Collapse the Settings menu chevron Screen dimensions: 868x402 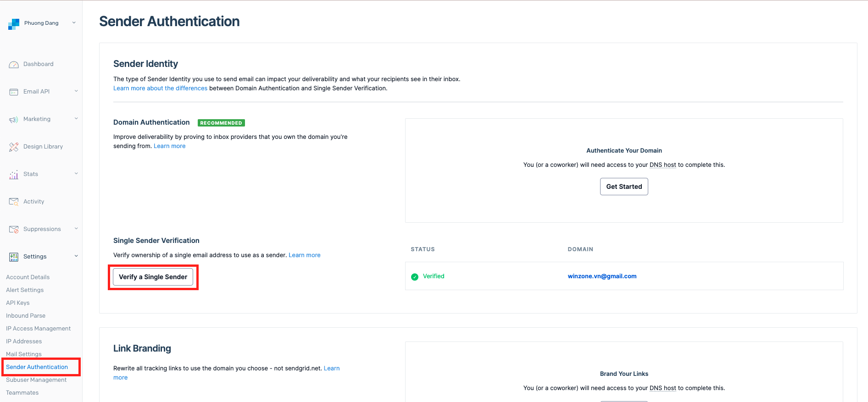click(x=76, y=256)
